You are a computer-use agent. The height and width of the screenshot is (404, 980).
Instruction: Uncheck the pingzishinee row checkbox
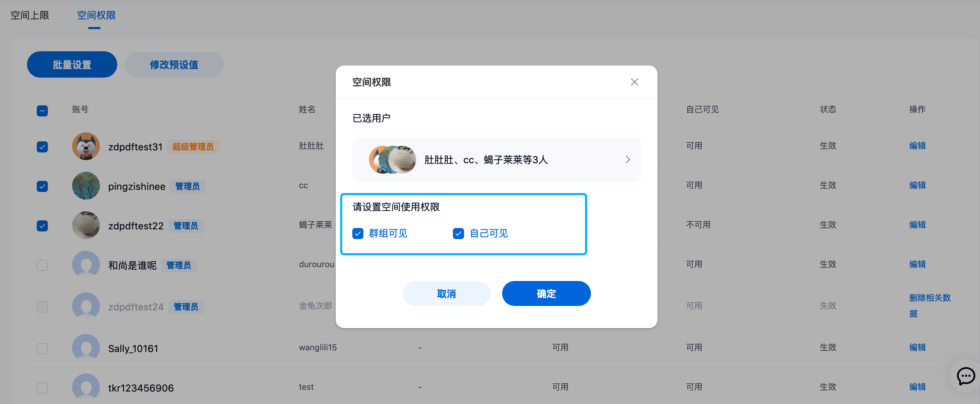[x=42, y=186]
